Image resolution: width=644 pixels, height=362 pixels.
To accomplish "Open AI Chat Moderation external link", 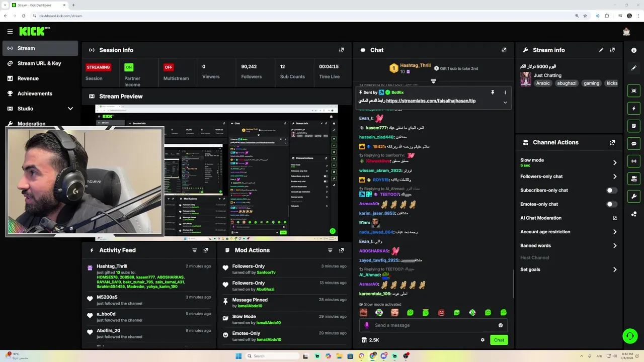I will (614, 218).
